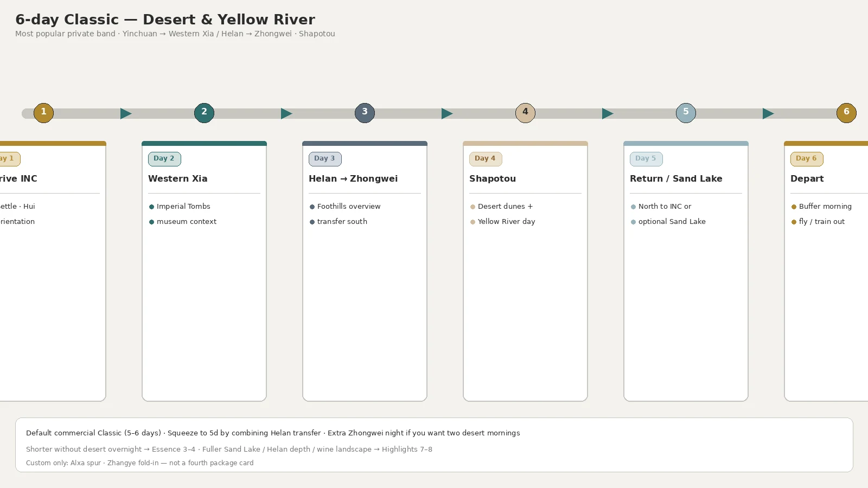Click the Day 2 badge

(x=164, y=159)
